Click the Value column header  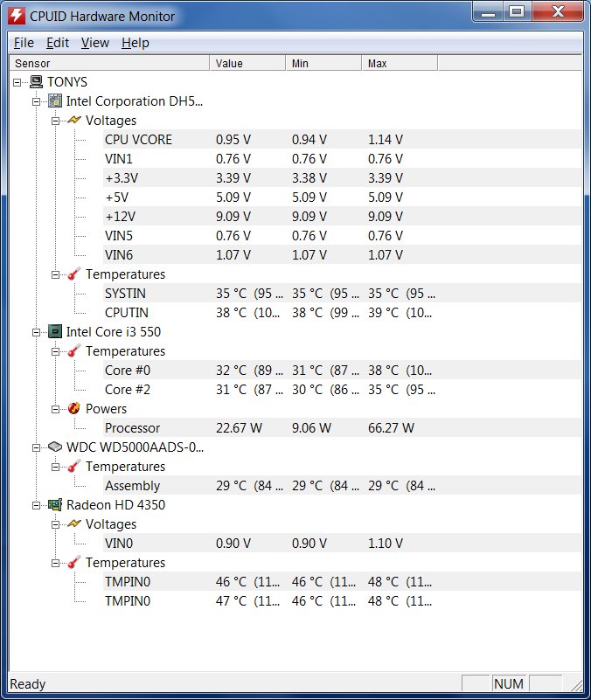click(x=247, y=63)
